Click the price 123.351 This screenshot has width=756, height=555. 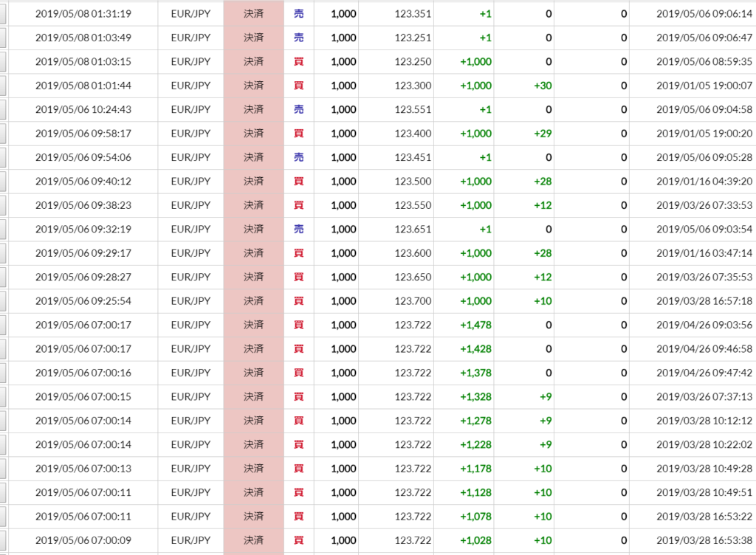(x=413, y=14)
